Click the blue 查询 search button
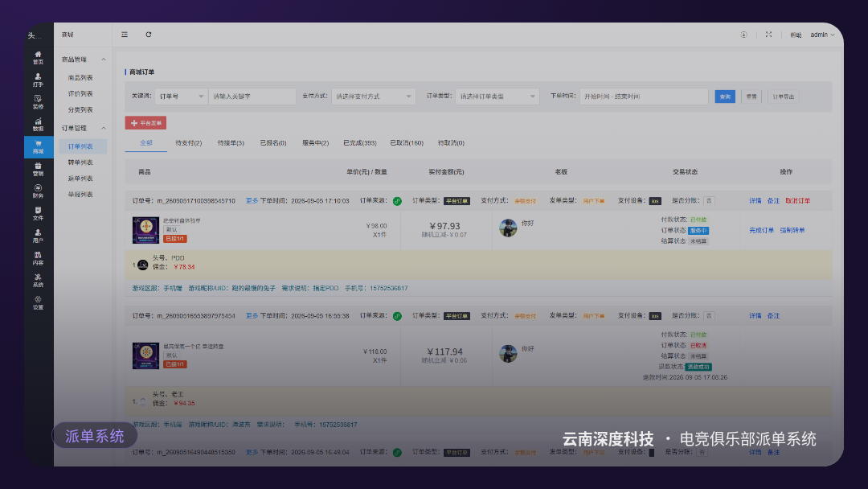This screenshot has width=868, height=489. click(725, 97)
